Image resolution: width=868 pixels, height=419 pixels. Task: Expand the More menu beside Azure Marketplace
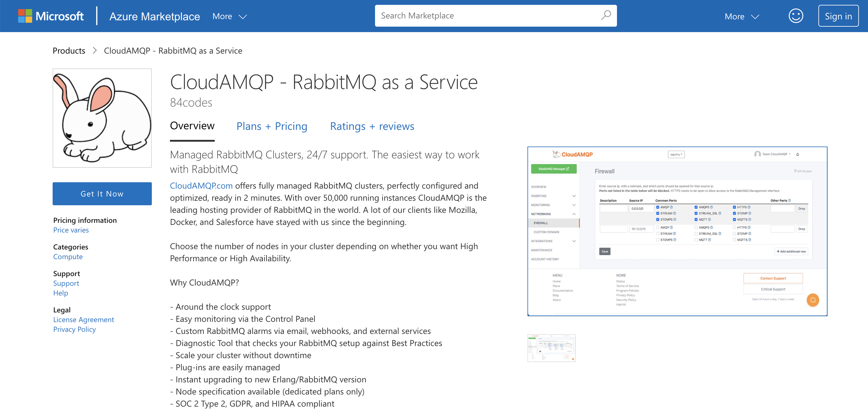tap(230, 16)
